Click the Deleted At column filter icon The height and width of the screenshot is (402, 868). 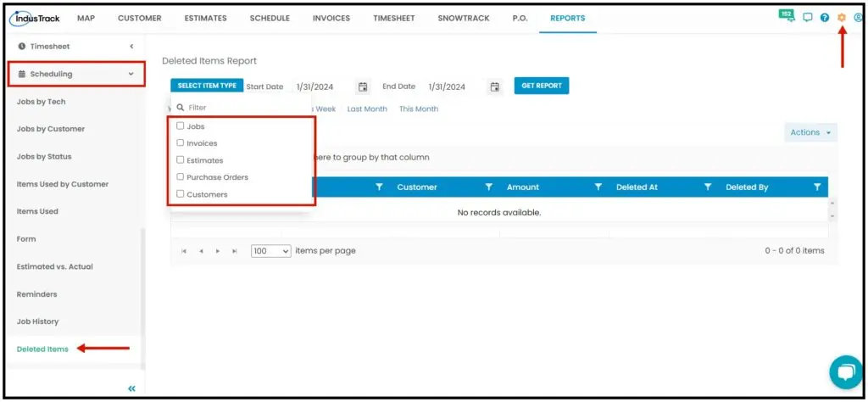click(x=708, y=187)
